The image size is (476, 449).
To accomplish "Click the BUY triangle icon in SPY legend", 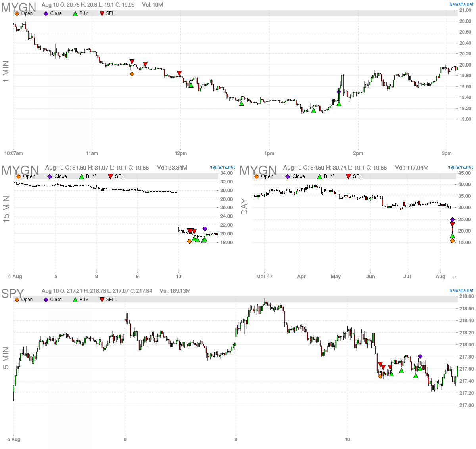I will (75, 300).
